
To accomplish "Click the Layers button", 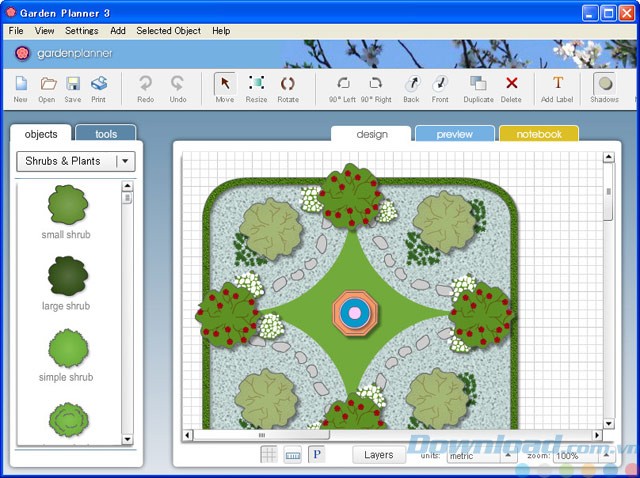I will pyautogui.click(x=378, y=455).
